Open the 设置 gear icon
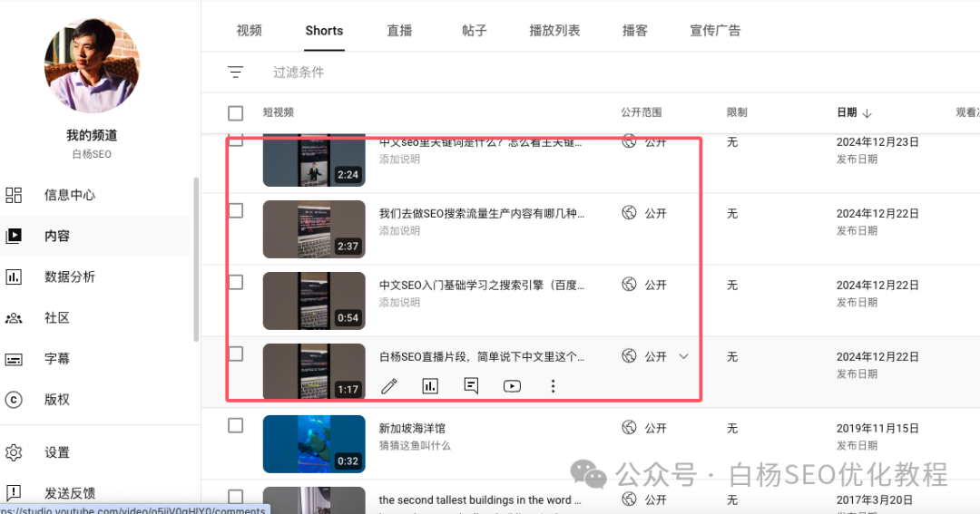 point(14,452)
